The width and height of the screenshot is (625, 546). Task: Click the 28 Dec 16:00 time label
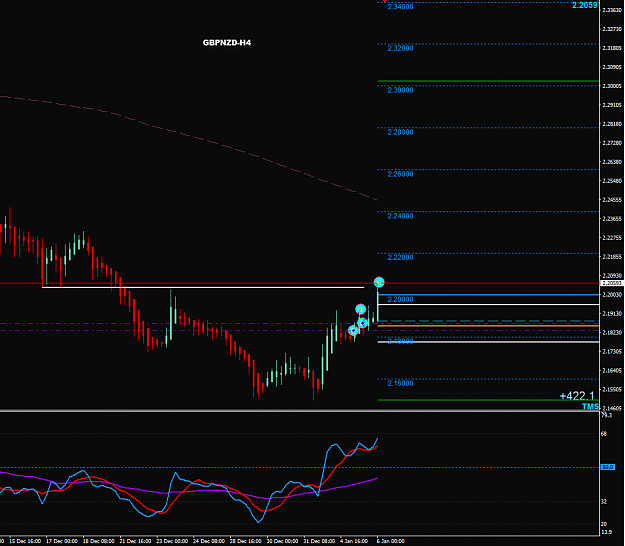(x=246, y=541)
